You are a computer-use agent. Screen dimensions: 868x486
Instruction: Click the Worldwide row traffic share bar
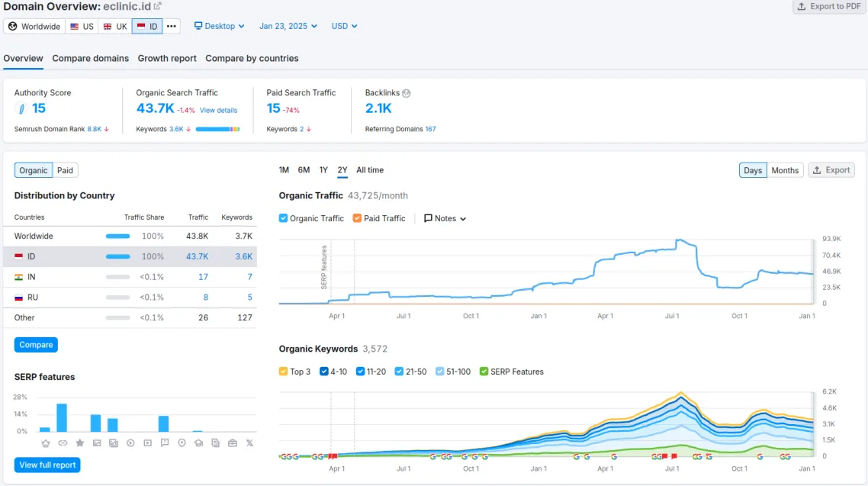pos(118,236)
